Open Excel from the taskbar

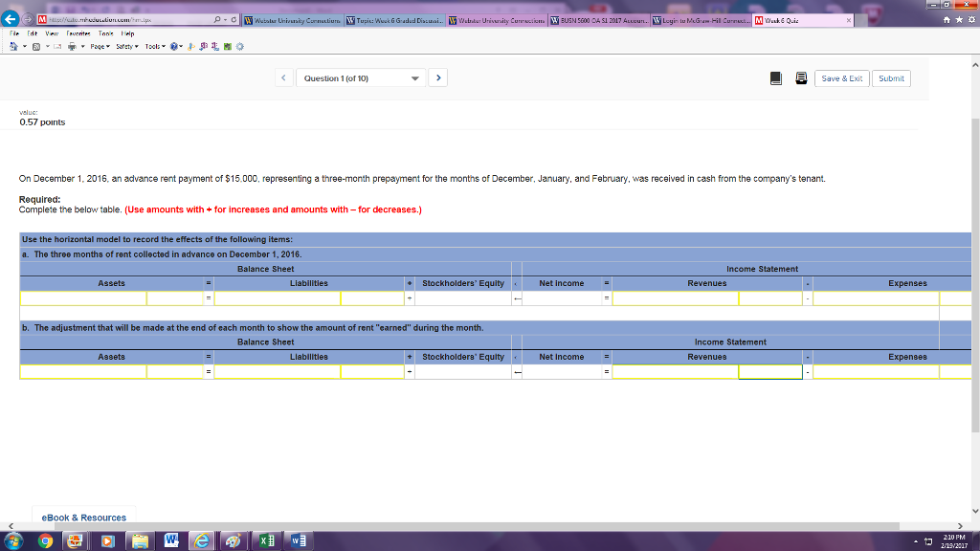point(266,541)
